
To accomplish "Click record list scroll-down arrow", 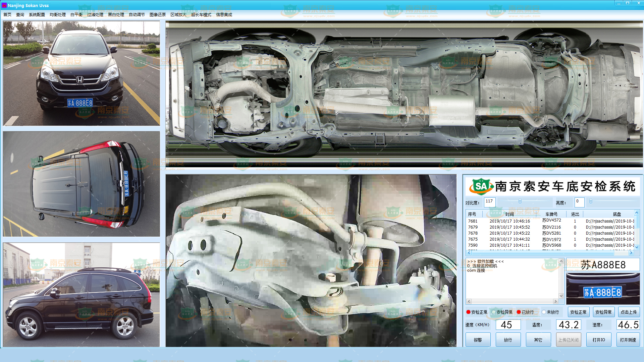I will pyautogui.click(x=636, y=247).
